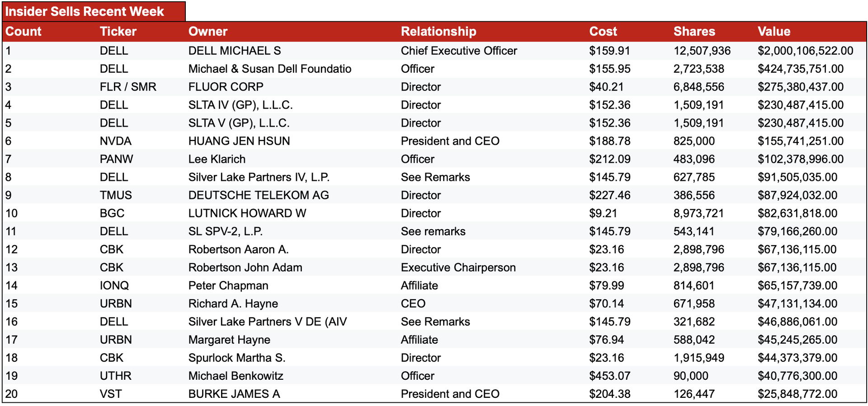This screenshot has height=406, width=868.
Task: Select the Value column header
Action: (x=774, y=32)
